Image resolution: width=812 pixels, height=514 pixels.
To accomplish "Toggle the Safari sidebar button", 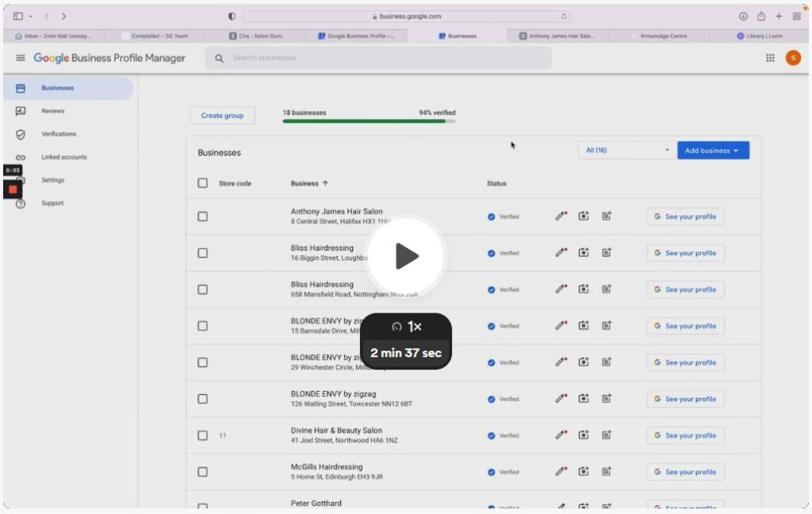I will tap(18, 17).
